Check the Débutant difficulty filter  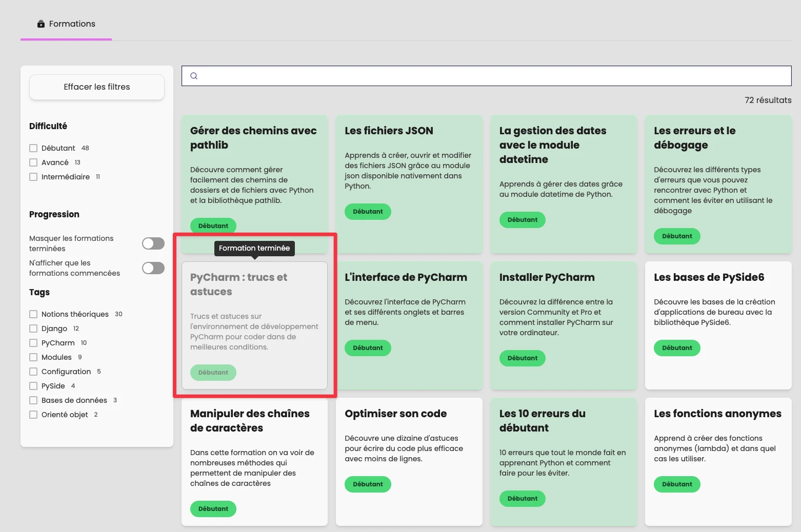[33, 148]
